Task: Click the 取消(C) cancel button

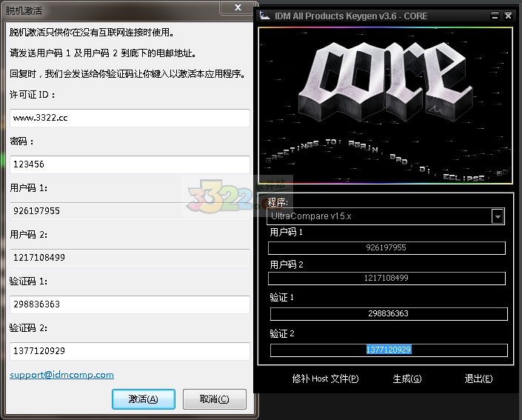Action: 215,399
